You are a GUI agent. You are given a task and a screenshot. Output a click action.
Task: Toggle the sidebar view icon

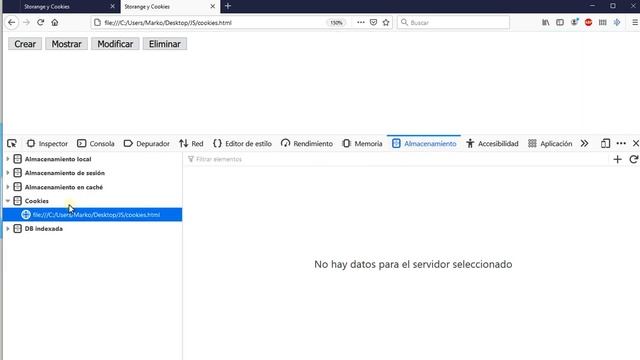(560, 22)
